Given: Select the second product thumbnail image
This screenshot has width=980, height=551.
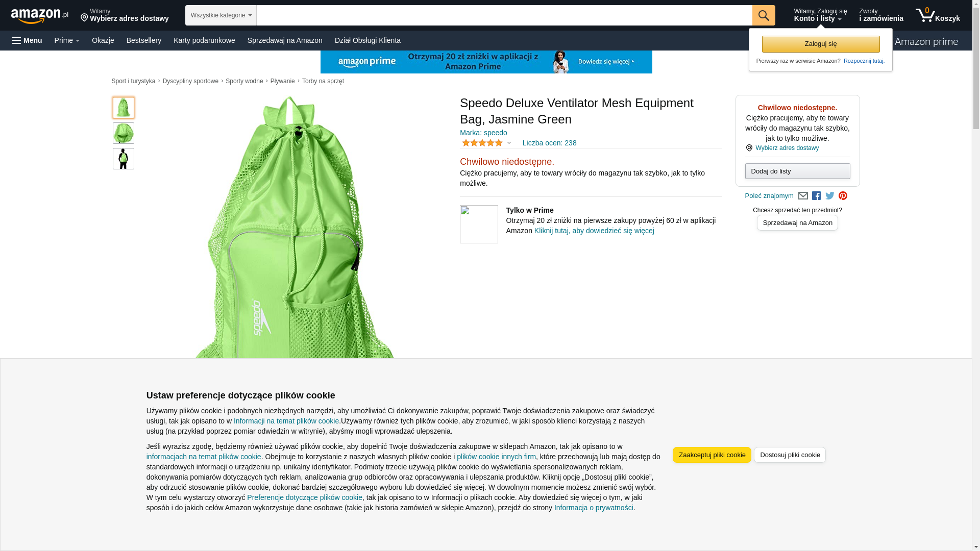Looking at the screenshot, I should (124, 133).
